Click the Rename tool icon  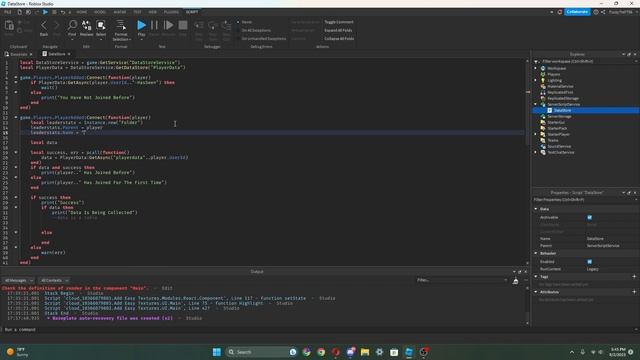point(86,25)
